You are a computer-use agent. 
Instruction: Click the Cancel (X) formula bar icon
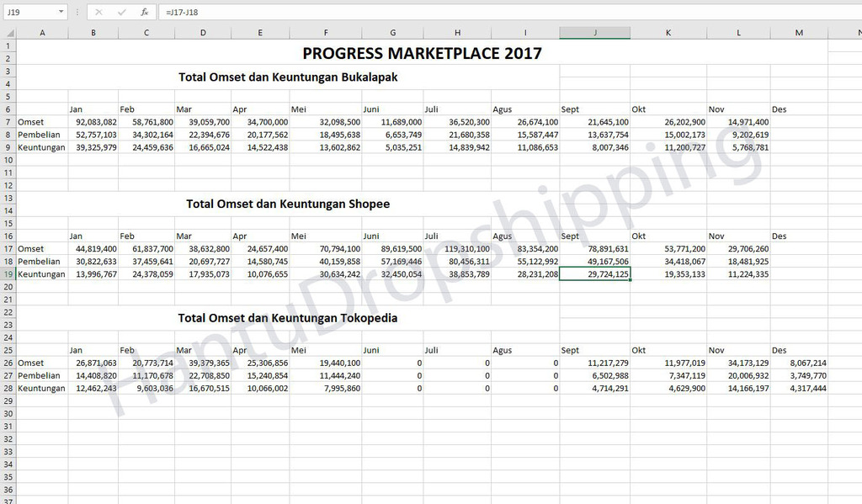(x=98, y=12)
